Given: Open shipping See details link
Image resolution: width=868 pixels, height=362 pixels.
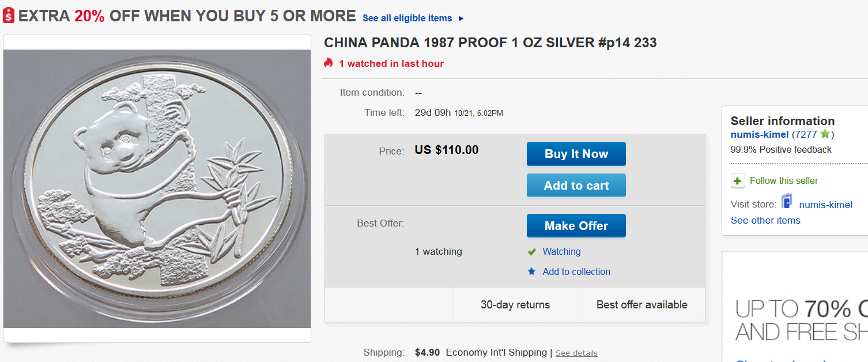Looking at the screenshot, I should click(576, 353).
